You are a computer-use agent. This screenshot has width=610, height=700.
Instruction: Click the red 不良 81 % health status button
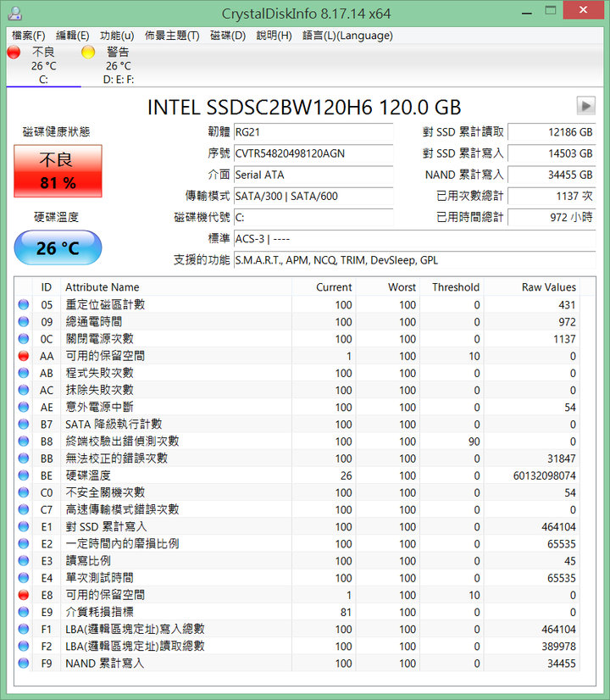click(x=58, y=171)
